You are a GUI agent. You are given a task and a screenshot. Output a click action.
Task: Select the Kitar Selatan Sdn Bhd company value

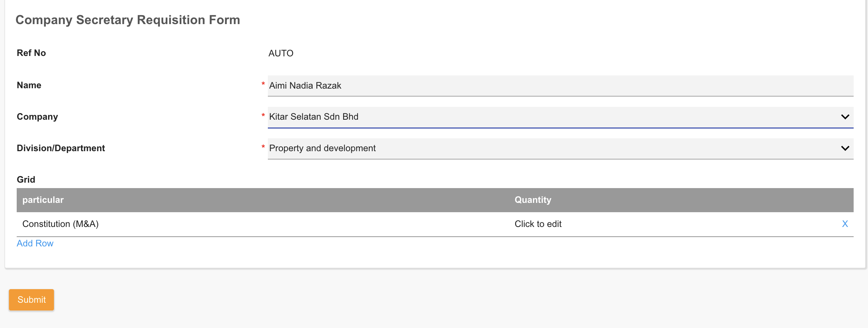[314, 117]
